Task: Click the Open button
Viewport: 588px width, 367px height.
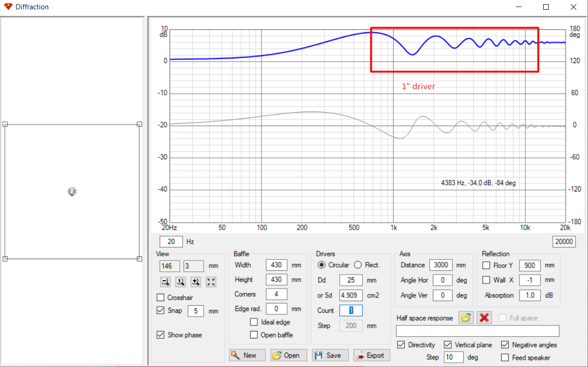Action: pos(289,355)
